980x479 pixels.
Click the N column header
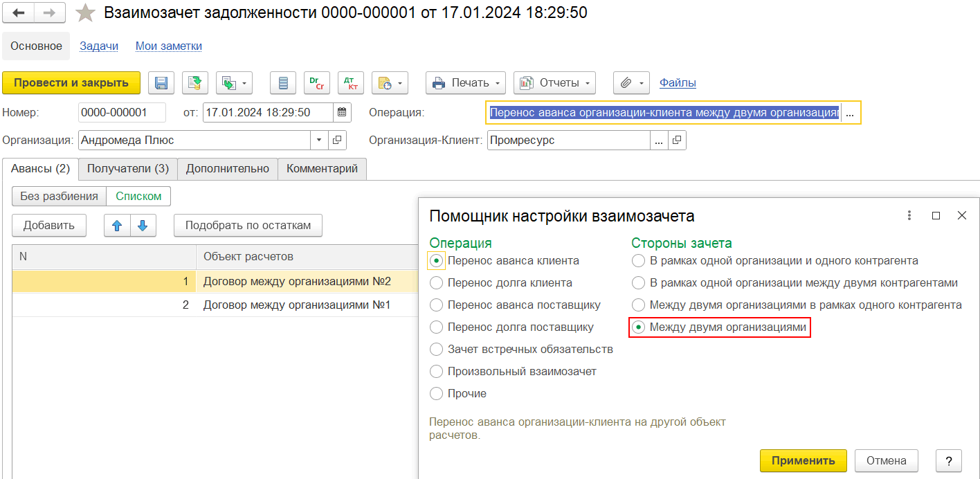(x=104, y=256)
